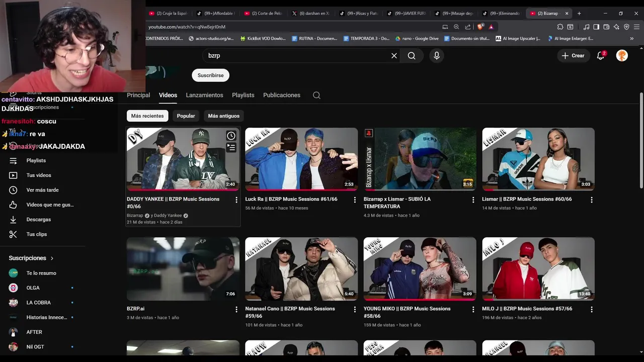Click Add to queue icon on DADDY YANKEE thumbnail
This screenshot has width=644, height=362.
tap(231, 147)
